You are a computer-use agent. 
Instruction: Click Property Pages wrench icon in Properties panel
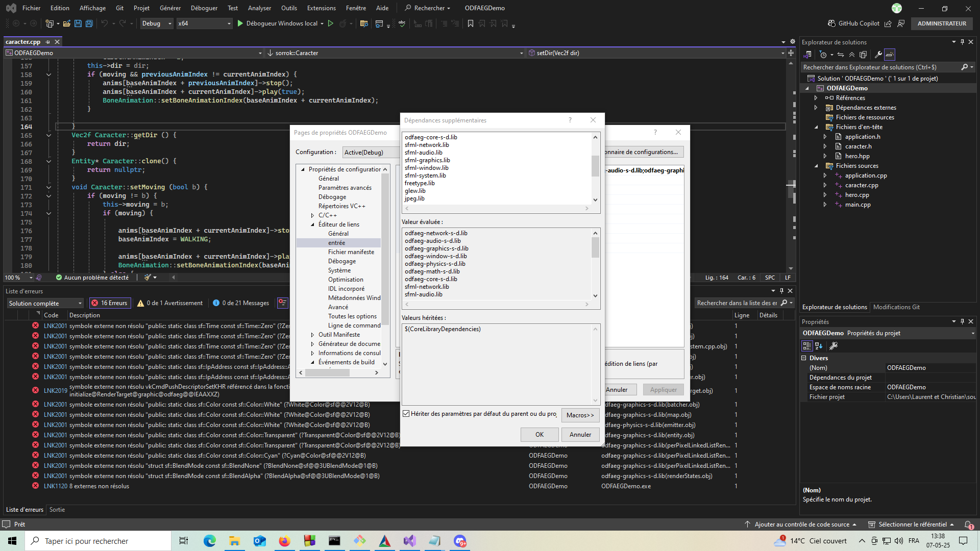tap(834, 346)
